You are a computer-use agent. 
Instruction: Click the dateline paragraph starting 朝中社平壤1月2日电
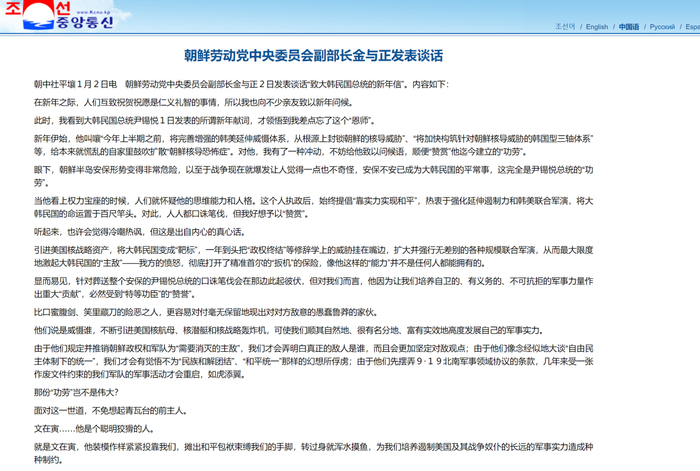pos(241,84)
